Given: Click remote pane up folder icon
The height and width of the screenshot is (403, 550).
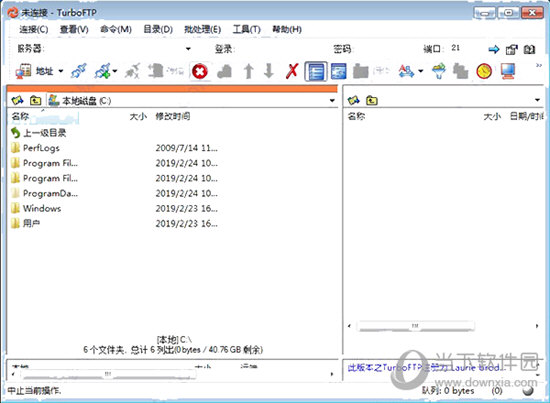Looking at the screenshot, I should (x=372, y=101).
